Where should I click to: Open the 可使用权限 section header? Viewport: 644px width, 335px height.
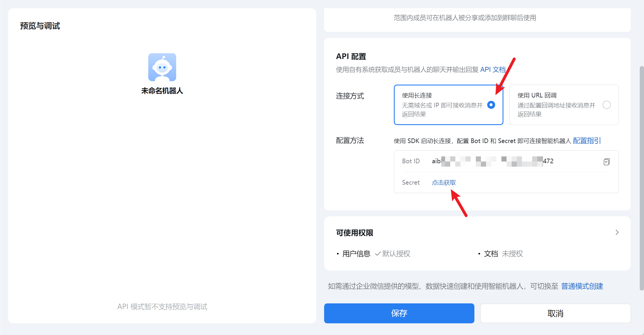coord(355,233)
